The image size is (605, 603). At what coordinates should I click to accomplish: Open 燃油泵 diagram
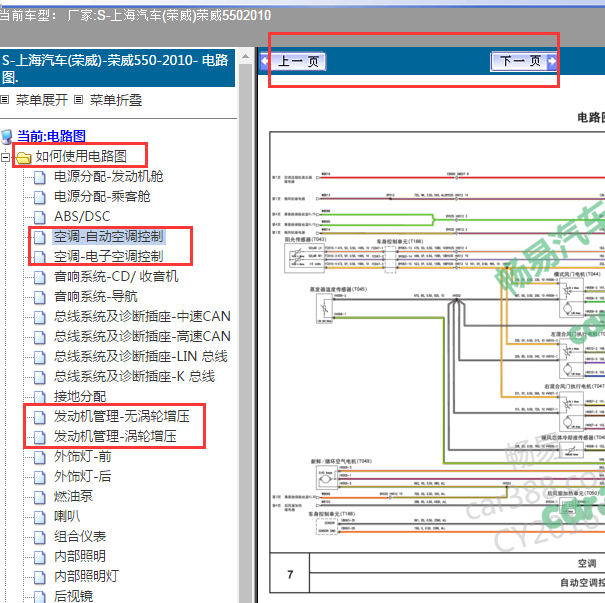[73, 497]
